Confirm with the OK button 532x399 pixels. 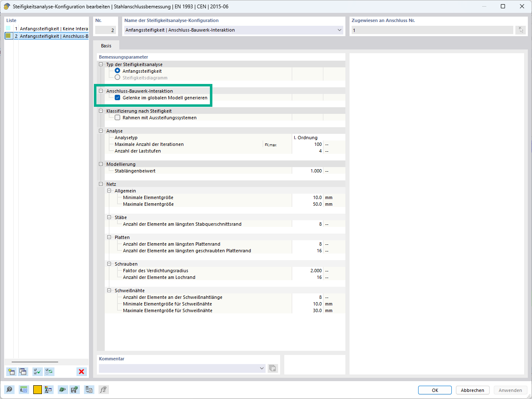click(435, 390)
